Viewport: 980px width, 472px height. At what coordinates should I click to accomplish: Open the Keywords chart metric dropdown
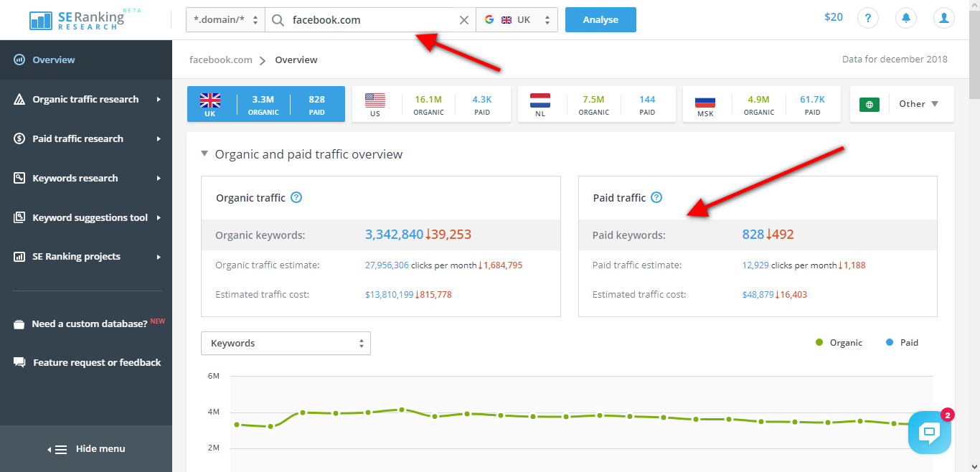pos(286,343)
